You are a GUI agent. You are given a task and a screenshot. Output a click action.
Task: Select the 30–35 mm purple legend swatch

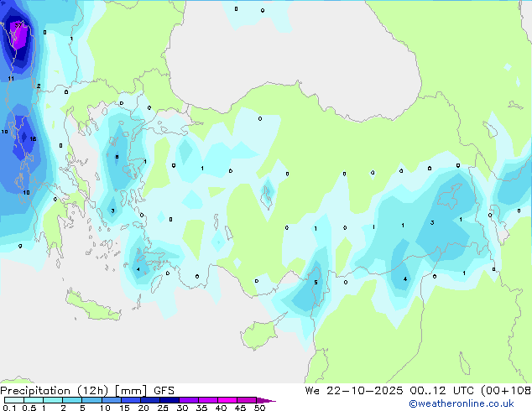click(x=189, y=400)
